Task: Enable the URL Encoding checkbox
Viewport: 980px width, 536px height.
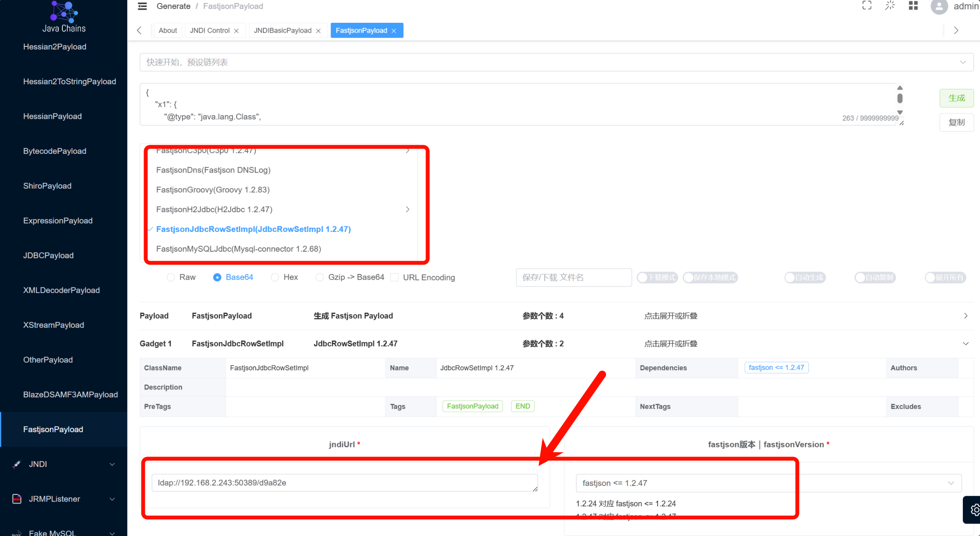Action: (394, 277)
